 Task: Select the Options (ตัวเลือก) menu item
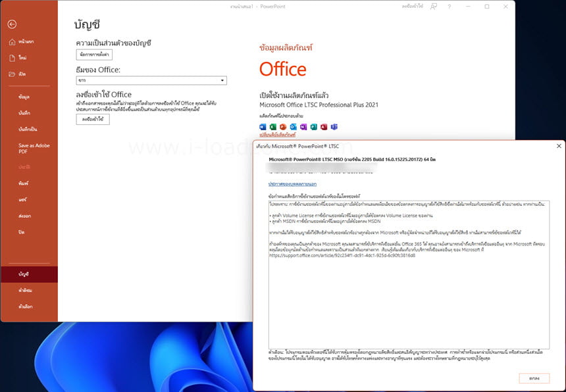[25, 306]
